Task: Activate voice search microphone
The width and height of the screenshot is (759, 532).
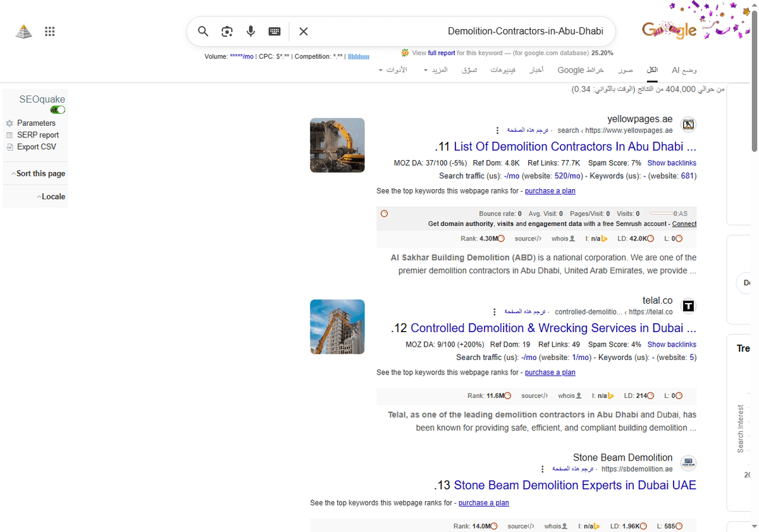Action: point(250,31)
